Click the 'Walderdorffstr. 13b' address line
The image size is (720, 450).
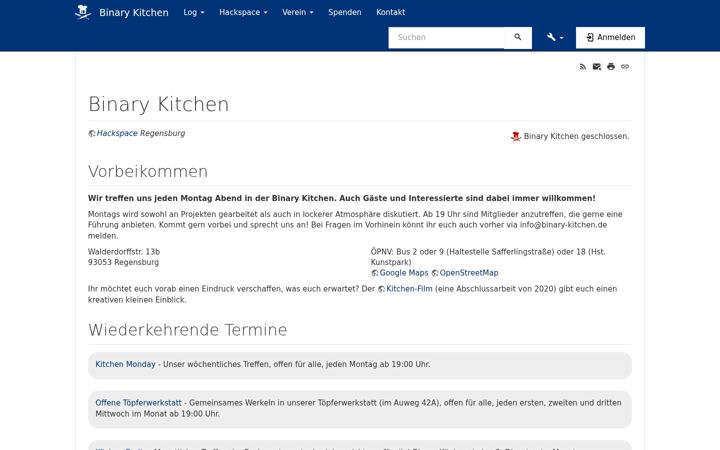point(124,252)
